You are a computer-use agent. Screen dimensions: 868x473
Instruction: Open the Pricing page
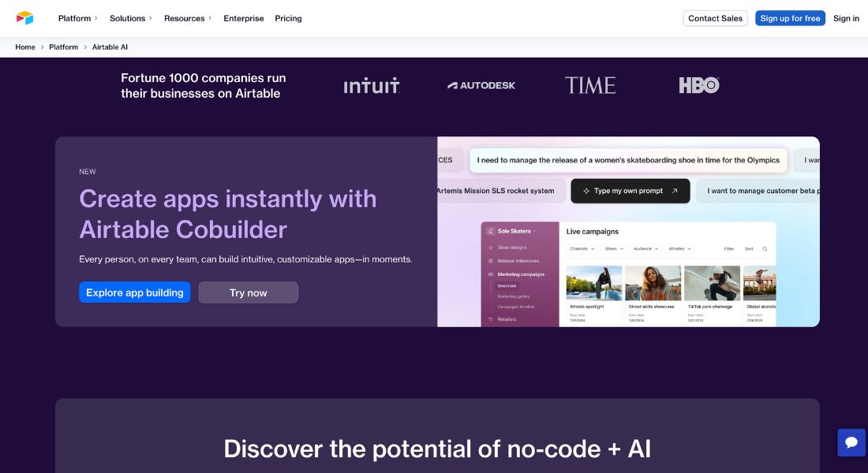click(288, 18)
